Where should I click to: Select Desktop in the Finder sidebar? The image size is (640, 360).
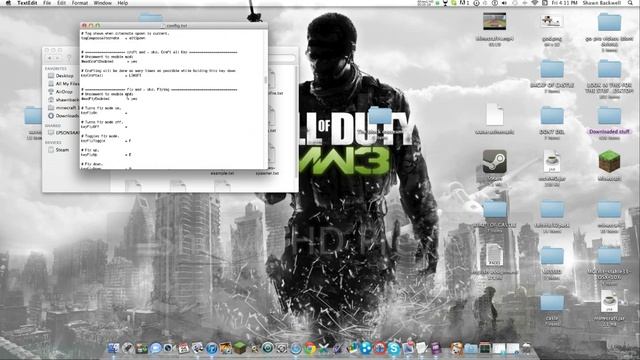tap(64, 76)
